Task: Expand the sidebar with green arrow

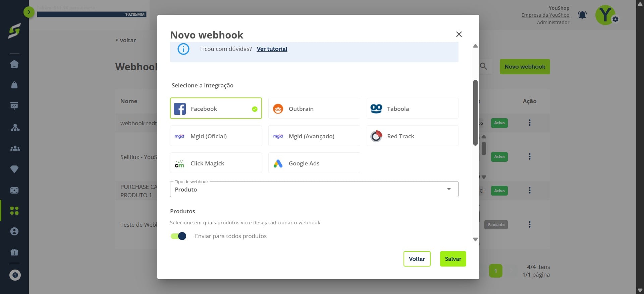Action: 29,12
